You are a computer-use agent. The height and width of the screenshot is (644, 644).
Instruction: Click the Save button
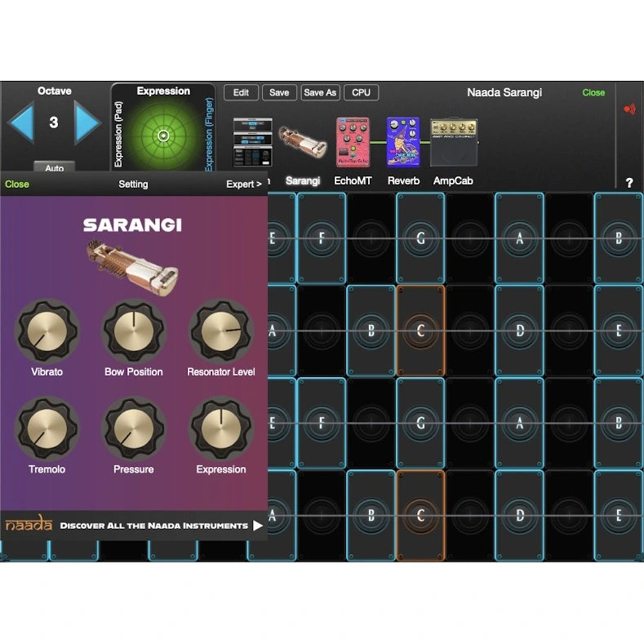[x=279, y=92]
